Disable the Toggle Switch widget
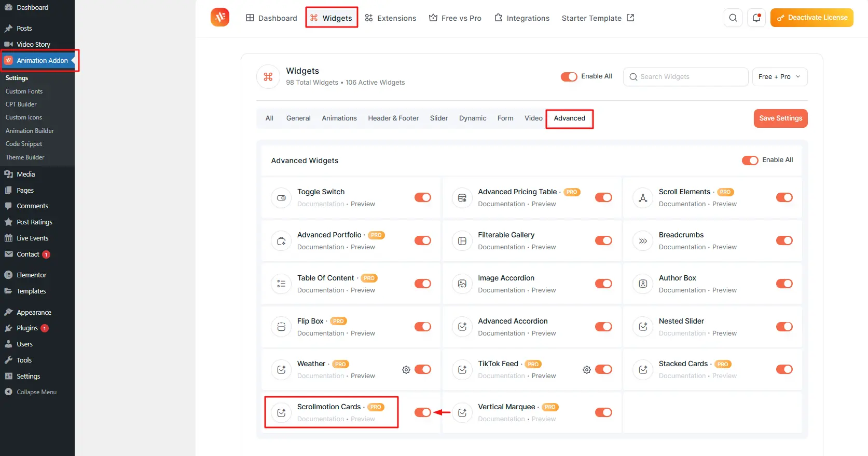Image resolution: width=868 pixels, height=456 pixels. 423,197
